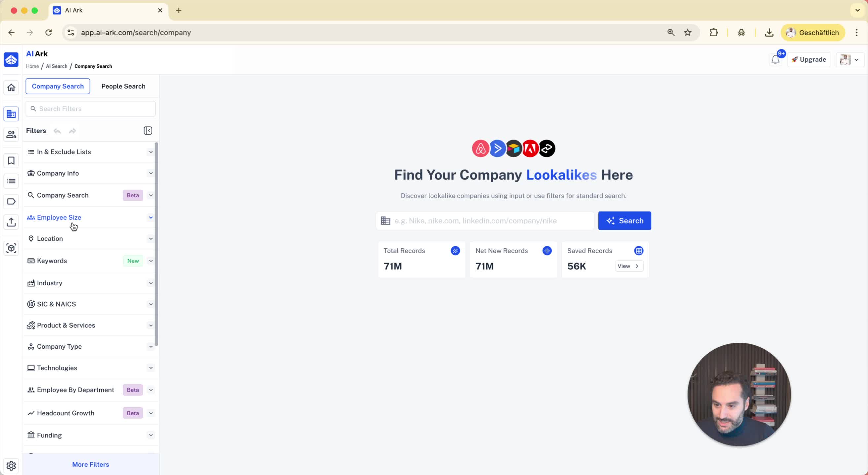This screenshot has height=475, width=868.
Task: Click the tag label icon in sidebar
Action: point(11,202)
